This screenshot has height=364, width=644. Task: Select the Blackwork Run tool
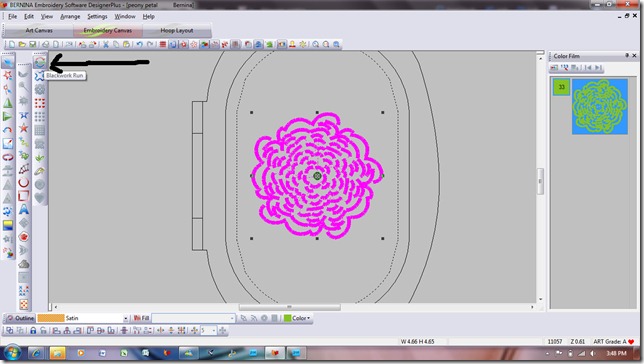39,76
